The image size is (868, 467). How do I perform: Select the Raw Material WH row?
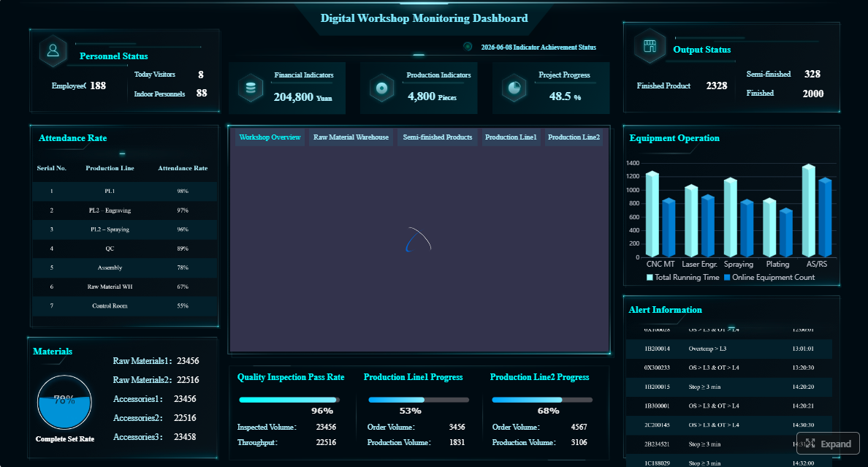(x=125, y=287)
